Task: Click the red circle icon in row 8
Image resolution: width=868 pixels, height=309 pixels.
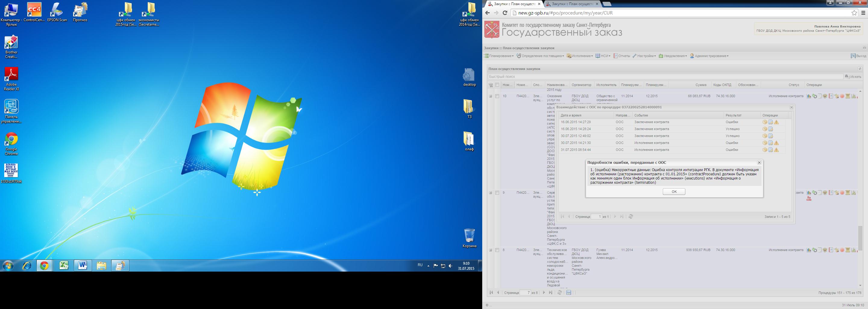Action: point(842,250)
